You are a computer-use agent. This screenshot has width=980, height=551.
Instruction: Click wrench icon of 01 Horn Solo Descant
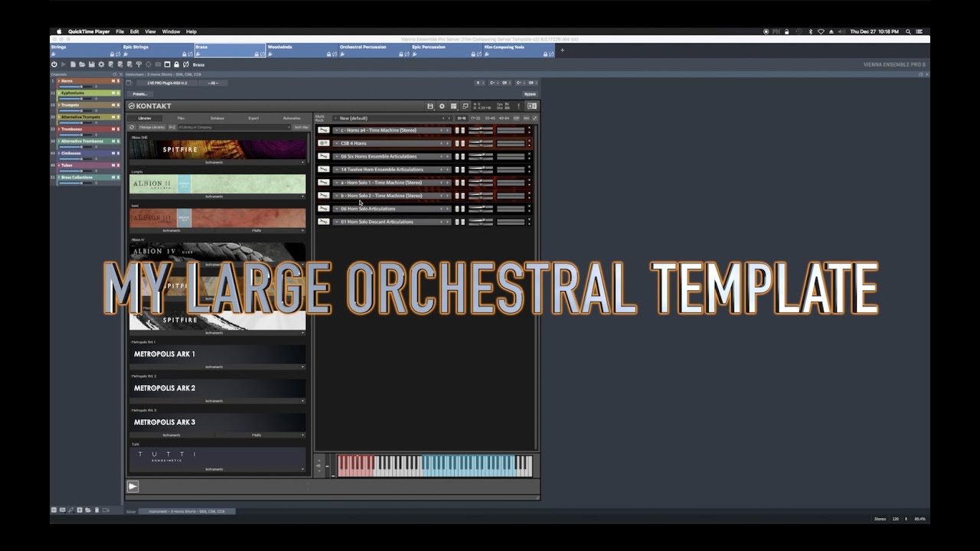pyautogui.click(x=324, y=222)
